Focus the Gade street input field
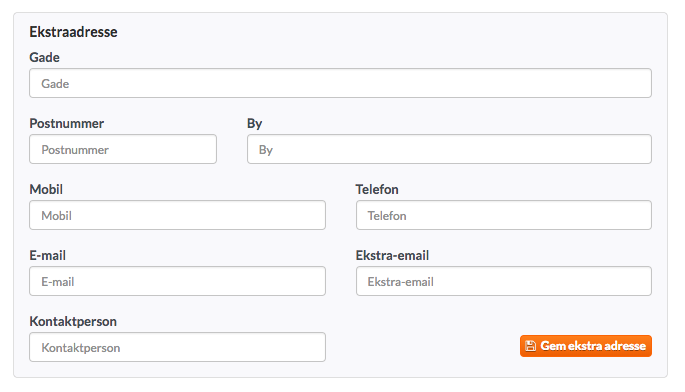Image resolution: width=685 pixels, height=392 pixels. click(340, 83)
